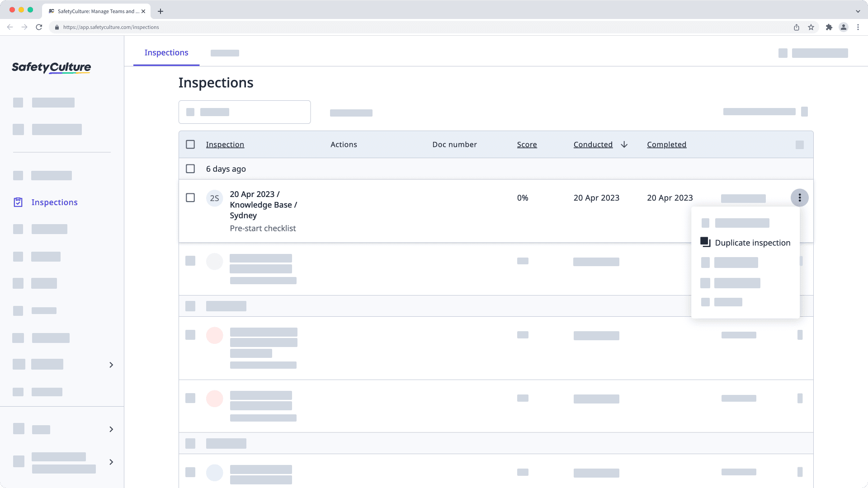Click the browser profile avatar icon
The width and height of the screenshot is (868, 488).
[x=844, y=27]
